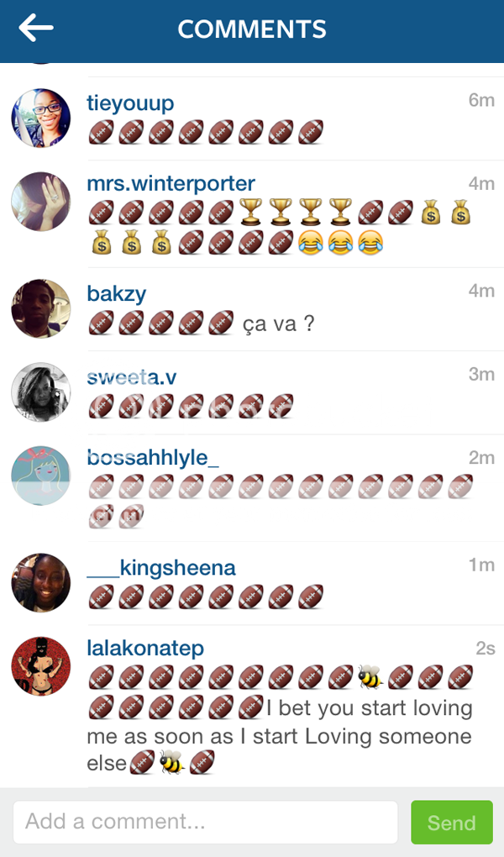
Task: Tap the COMMENTS header title
Action: click(252, 29)
